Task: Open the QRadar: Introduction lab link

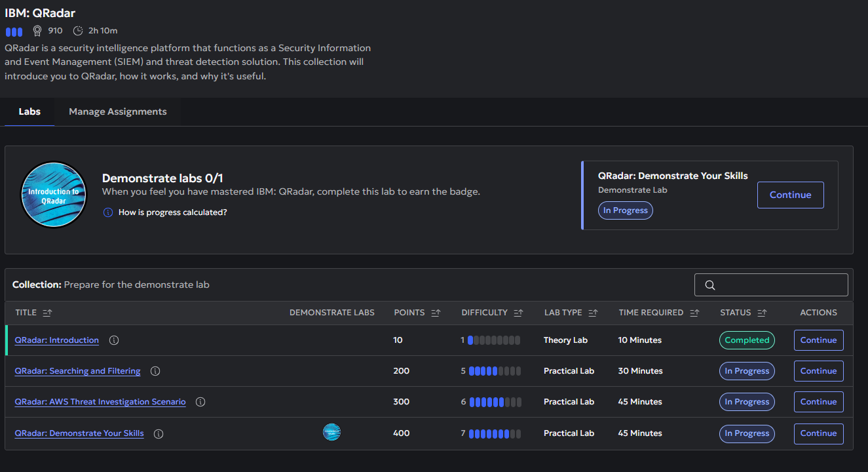Action: coord(57,340)
